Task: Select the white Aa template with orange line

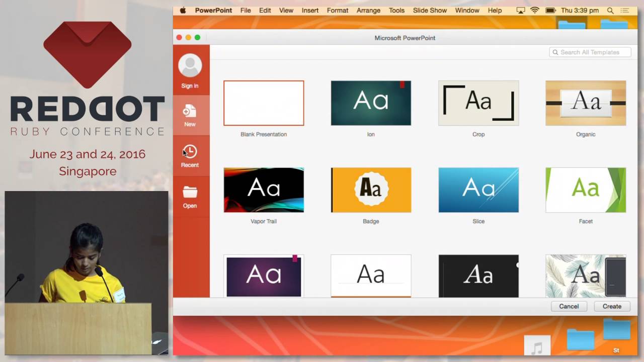Action: click(x=371, y=276)
